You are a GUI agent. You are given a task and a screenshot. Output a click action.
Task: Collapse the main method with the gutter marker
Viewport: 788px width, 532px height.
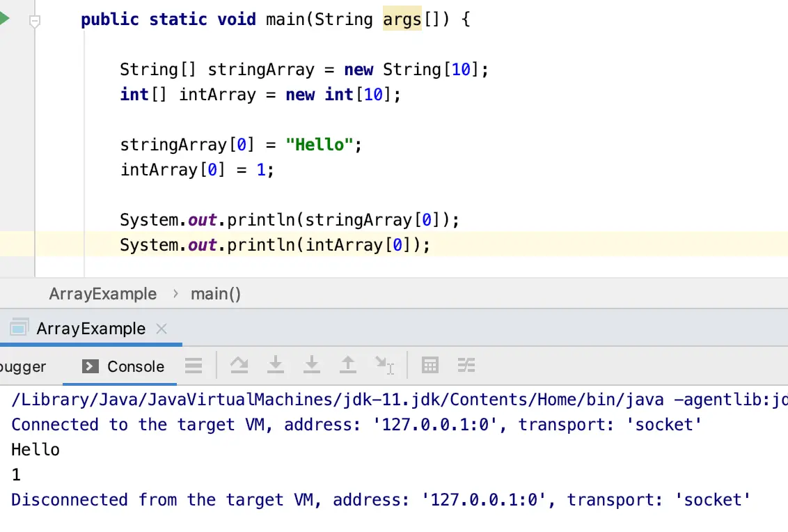point(35,22)
